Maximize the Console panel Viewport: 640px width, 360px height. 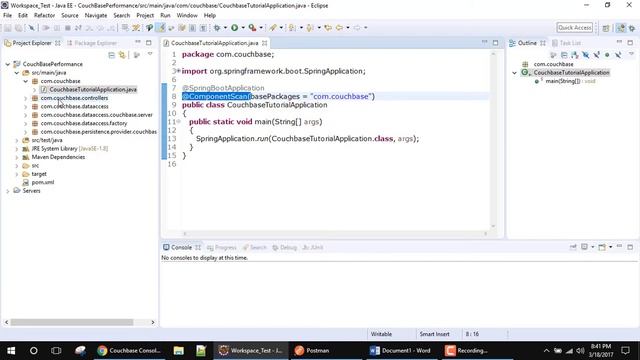630,247
